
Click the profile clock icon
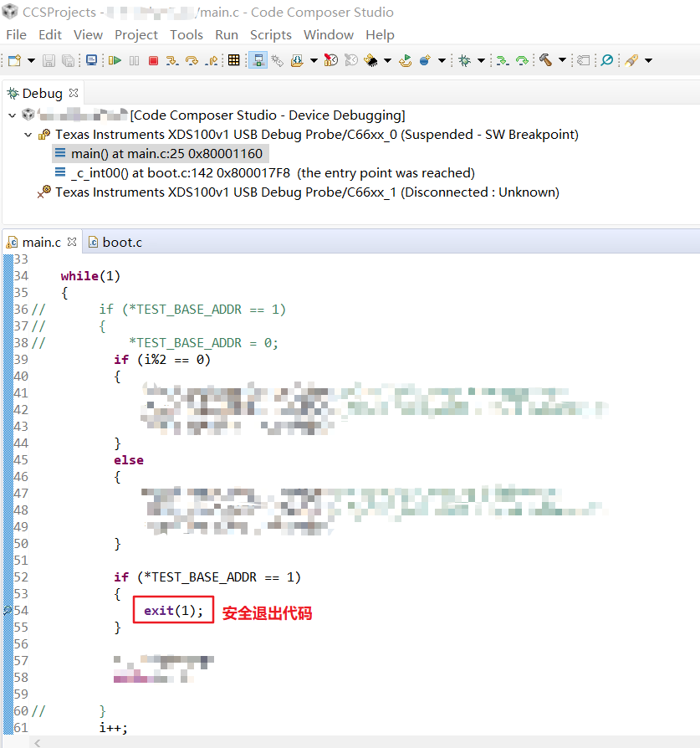coord(331,60)
